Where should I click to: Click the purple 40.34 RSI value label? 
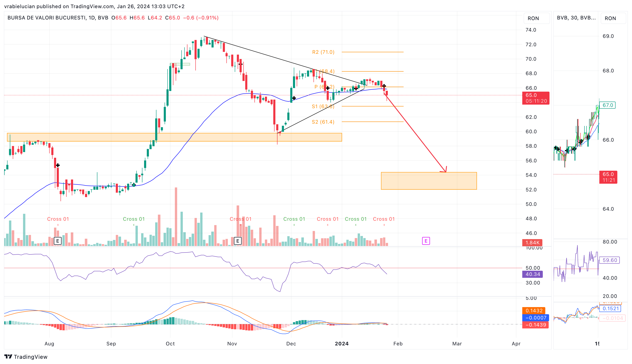(x=533, y=274)
